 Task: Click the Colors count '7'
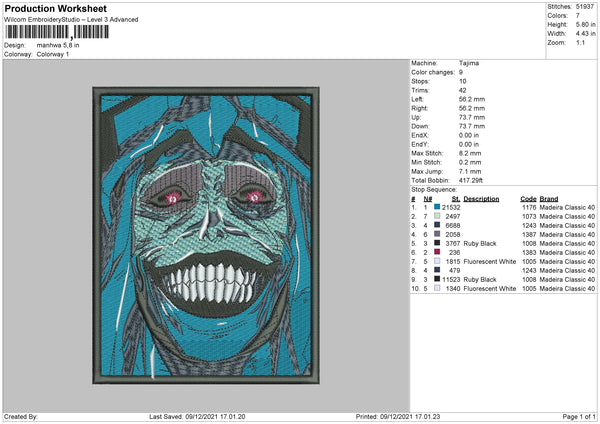tap(578, 16)
